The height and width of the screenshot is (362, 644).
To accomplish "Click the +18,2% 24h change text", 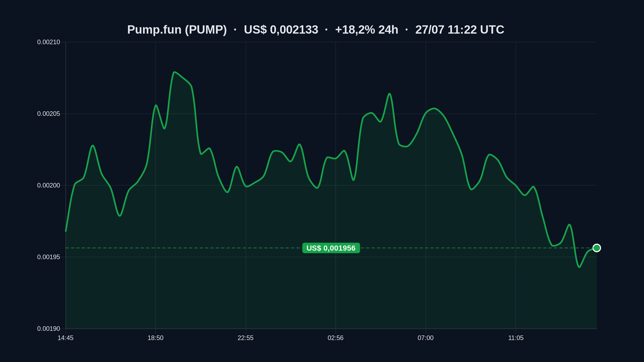I will tap(367, 30).
